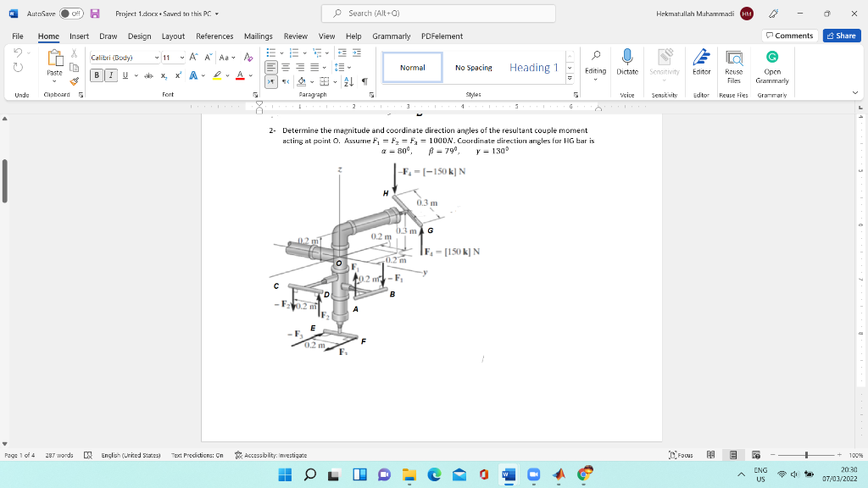Click the Share button
Image resolution: width=868 pixels, height=488 pixels.
[841, 36]
